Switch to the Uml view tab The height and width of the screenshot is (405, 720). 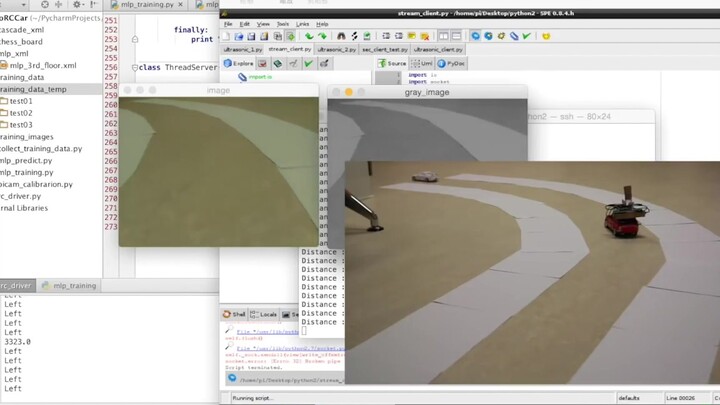click(422, 63)
